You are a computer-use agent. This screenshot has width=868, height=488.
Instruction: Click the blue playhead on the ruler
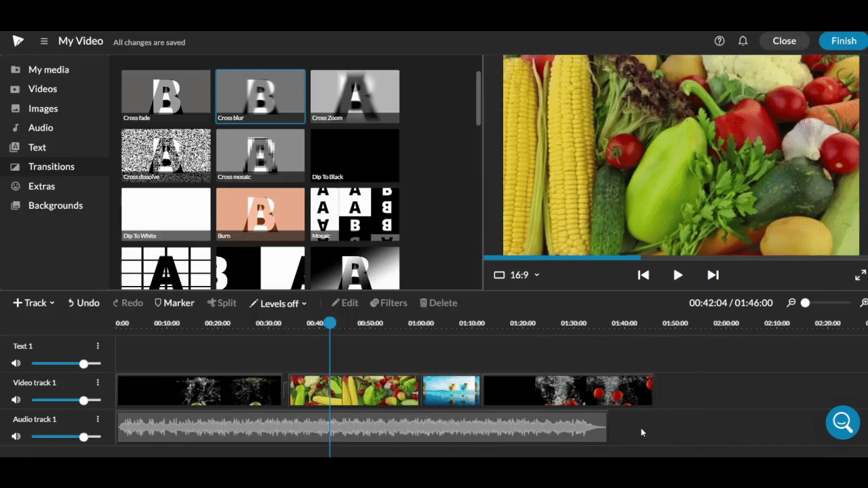330,323
